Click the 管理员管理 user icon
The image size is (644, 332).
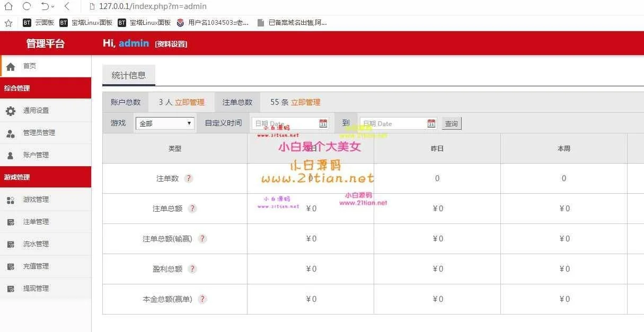(x=11, y=133)
